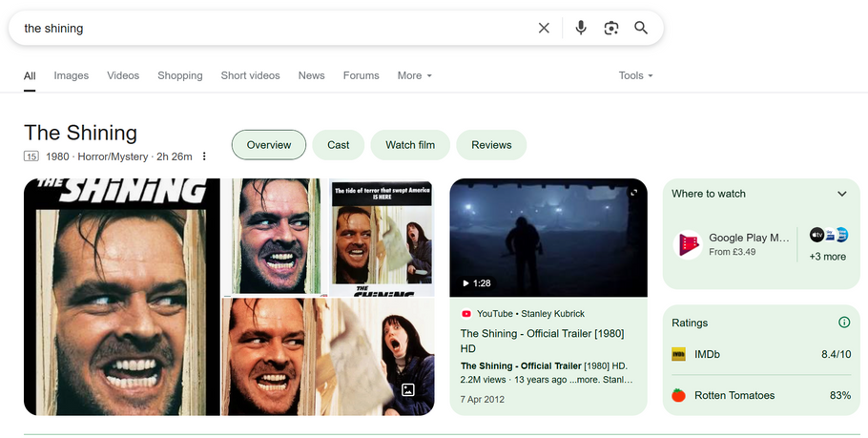Open search by image camera icon

611,28
